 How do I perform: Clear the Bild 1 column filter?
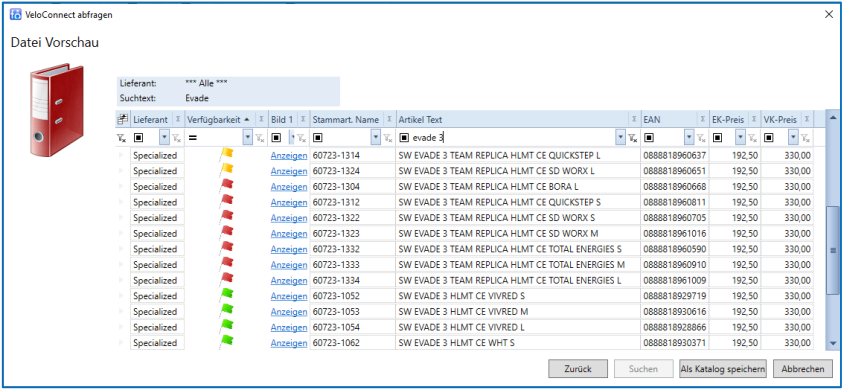[x=302, y=138]
